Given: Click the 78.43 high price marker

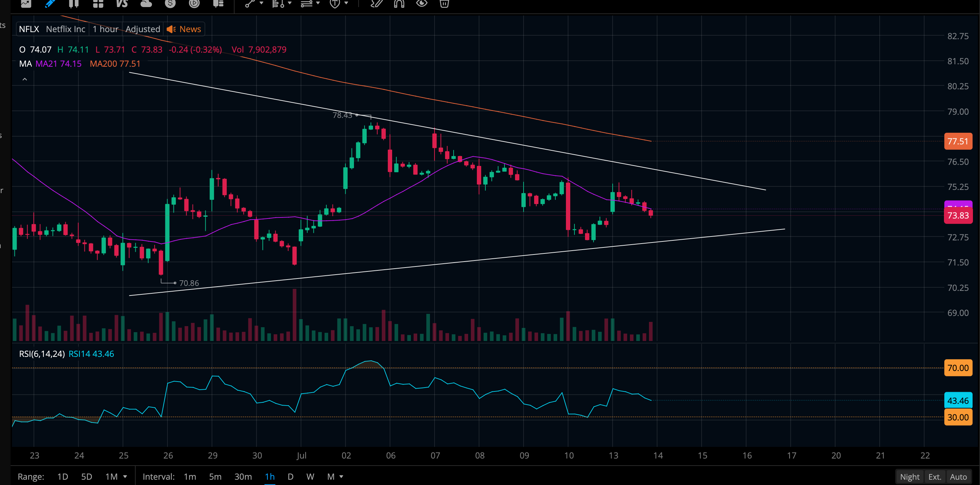Looking at the screenshot, I should [x=342, y=115].
